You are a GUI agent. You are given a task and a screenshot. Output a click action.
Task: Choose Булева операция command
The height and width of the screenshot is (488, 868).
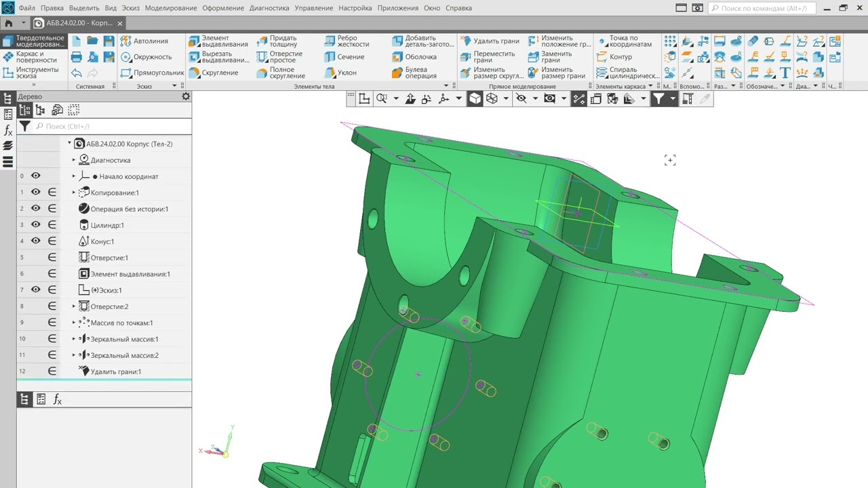pos(414,73)
